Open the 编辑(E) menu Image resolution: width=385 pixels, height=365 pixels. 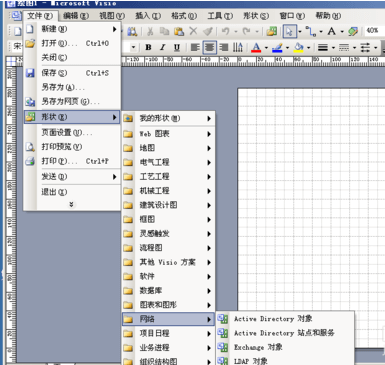point(76,15)
